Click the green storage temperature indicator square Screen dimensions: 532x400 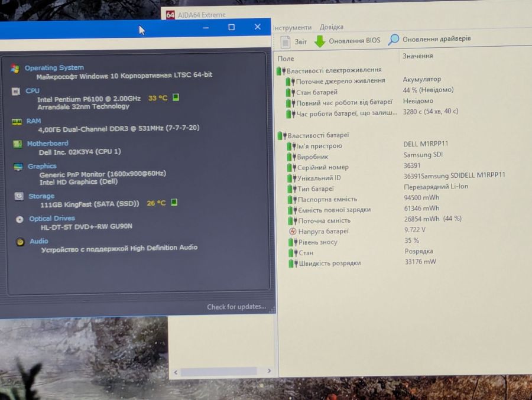click(174, 203)
